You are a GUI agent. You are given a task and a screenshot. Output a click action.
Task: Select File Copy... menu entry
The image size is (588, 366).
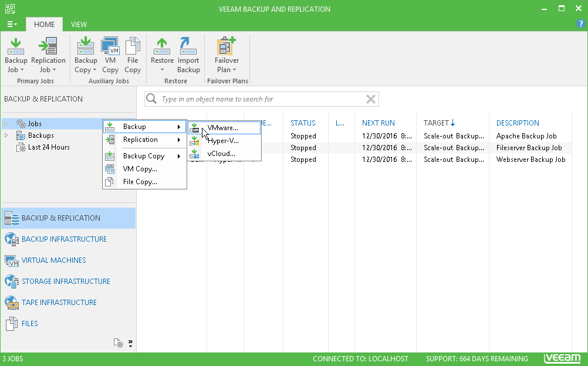point(145,182)
